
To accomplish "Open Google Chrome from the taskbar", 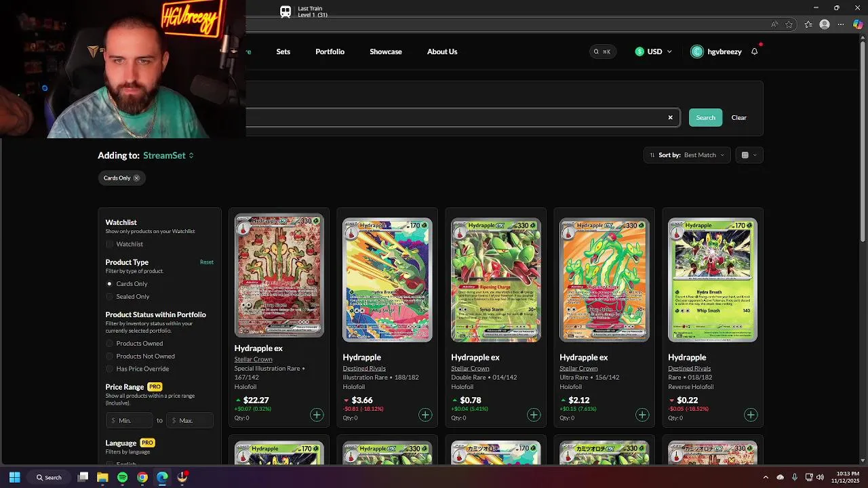I will coord(142,477).
